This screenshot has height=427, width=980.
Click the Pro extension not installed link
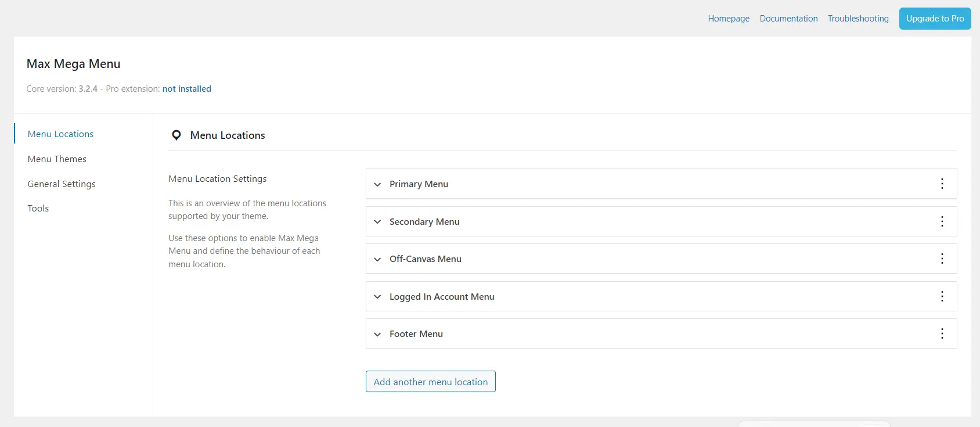[x=186, y=89]
